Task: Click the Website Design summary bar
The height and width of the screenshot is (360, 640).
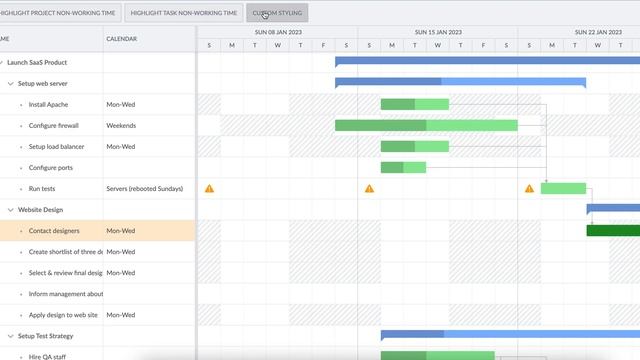Action: (613, 208)
